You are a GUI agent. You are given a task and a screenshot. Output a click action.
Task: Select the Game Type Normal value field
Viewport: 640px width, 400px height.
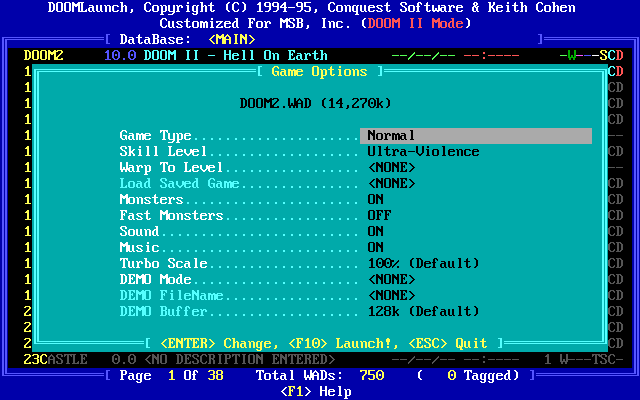(x=476, y=136)
